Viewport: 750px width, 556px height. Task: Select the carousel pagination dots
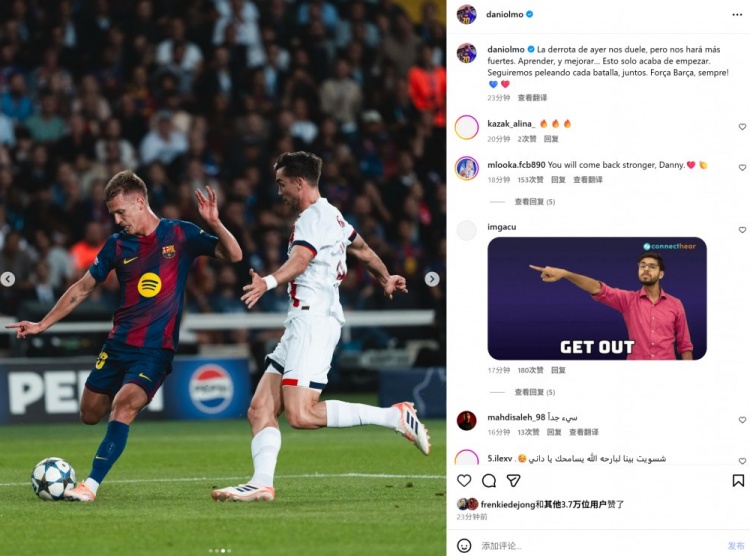click(220, 551)
